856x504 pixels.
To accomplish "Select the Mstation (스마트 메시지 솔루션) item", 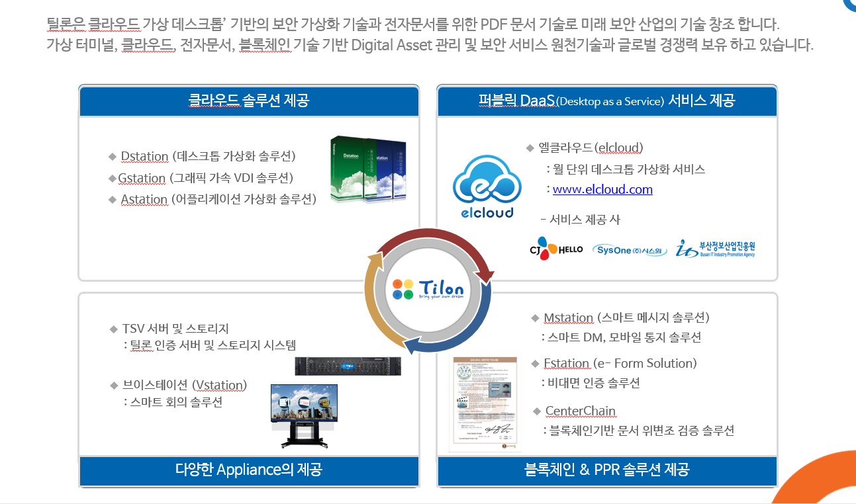I will (x=626, y=318).
